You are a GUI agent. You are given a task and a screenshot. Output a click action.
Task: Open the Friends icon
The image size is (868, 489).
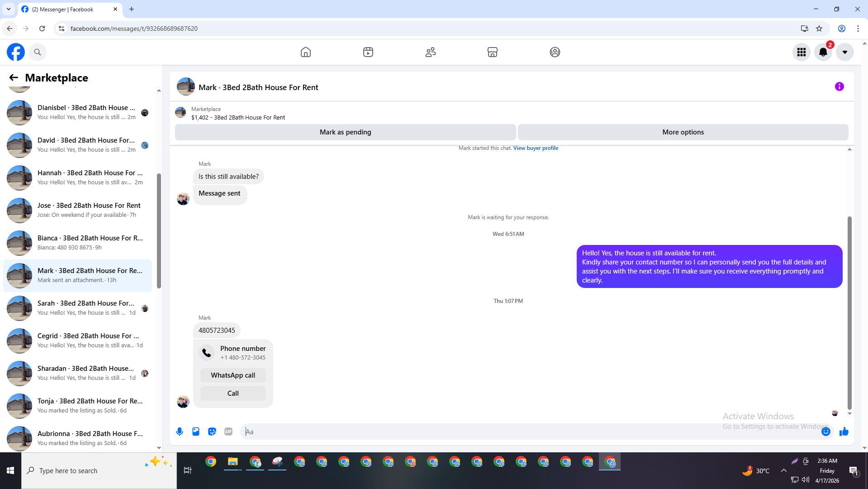pos(431,52)
